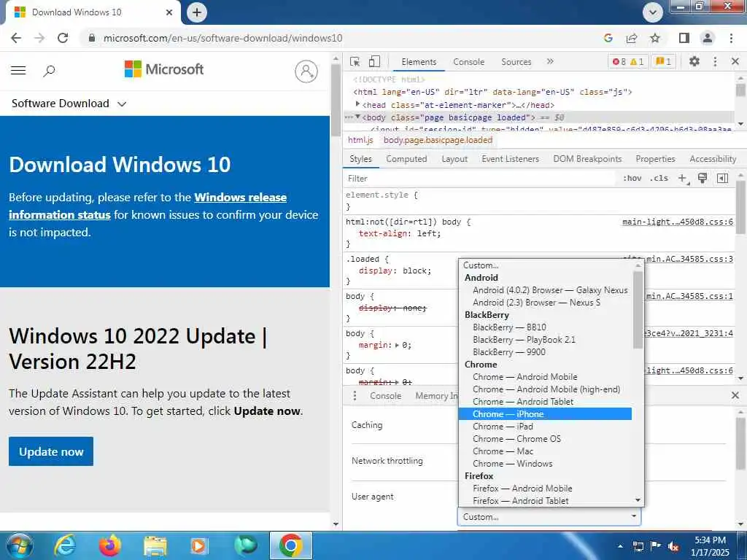
Task: Select Firefox — Android Mobile user agent
Action: [x=545, y=488]
